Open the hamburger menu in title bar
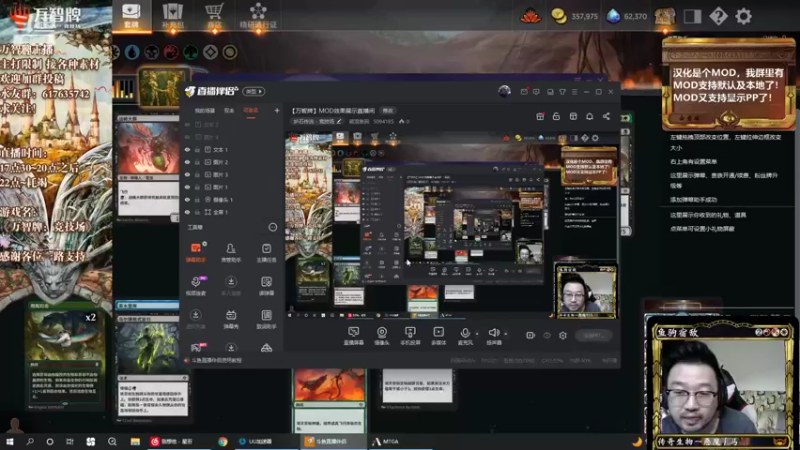Viewport: 800px width, 450px height. (x=574, y=92)
